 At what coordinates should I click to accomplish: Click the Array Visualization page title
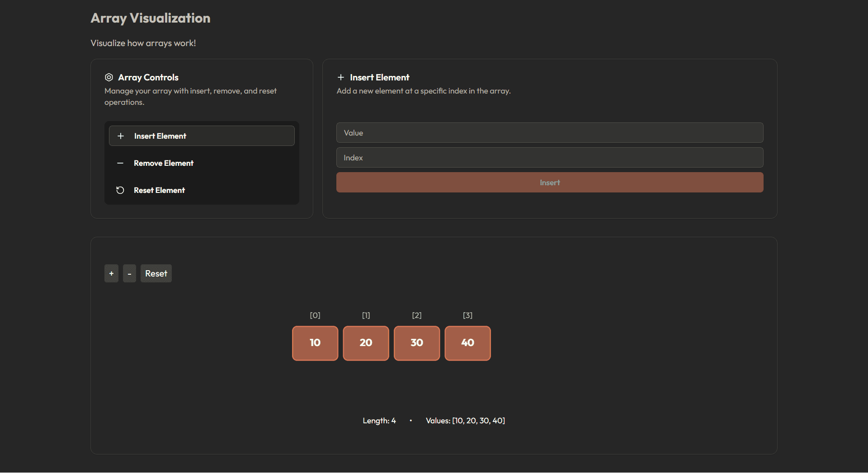[151, 18]
